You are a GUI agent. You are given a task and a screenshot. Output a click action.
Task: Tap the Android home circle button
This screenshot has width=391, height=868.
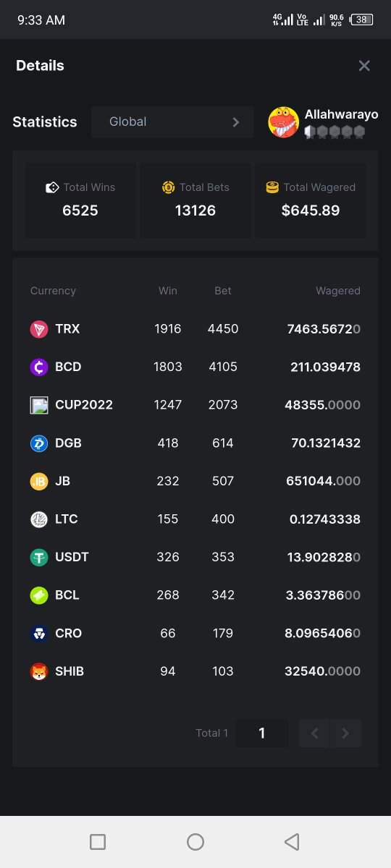[195, 841]
